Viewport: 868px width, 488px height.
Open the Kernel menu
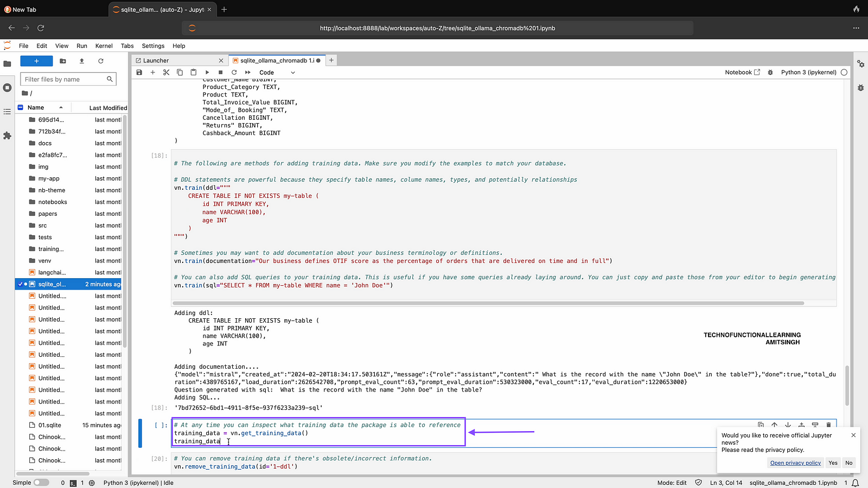104,46
